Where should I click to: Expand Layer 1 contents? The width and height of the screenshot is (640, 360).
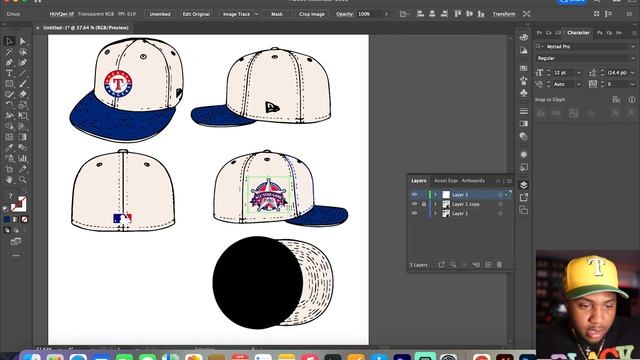pos(435,213)
